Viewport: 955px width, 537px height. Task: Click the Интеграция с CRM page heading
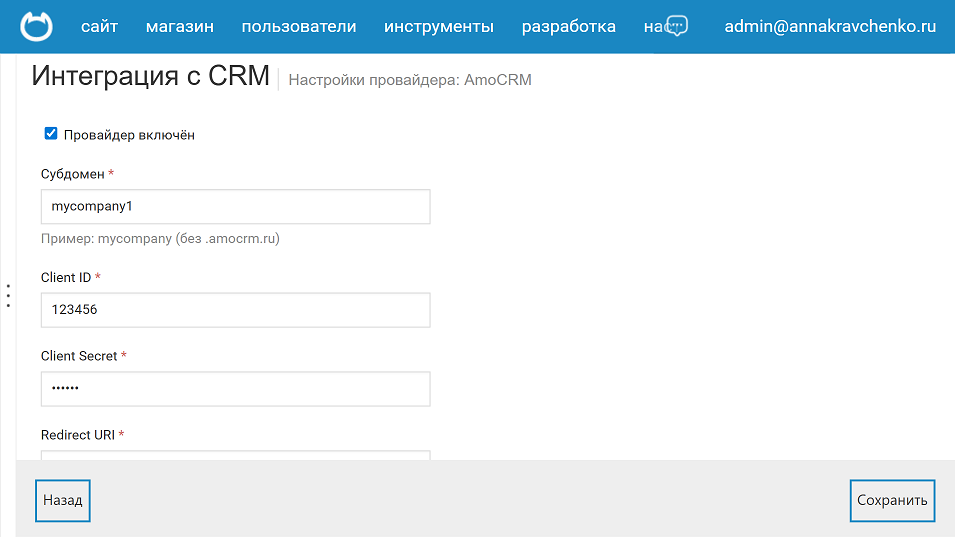151,77
